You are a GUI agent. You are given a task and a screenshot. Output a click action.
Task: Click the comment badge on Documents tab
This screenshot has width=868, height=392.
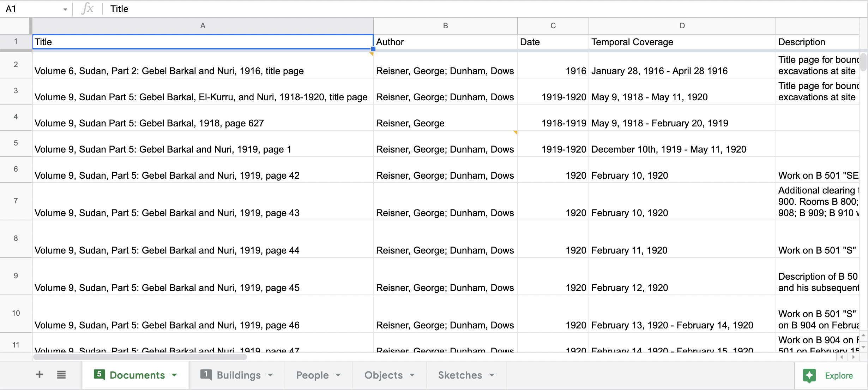[99, 374]
